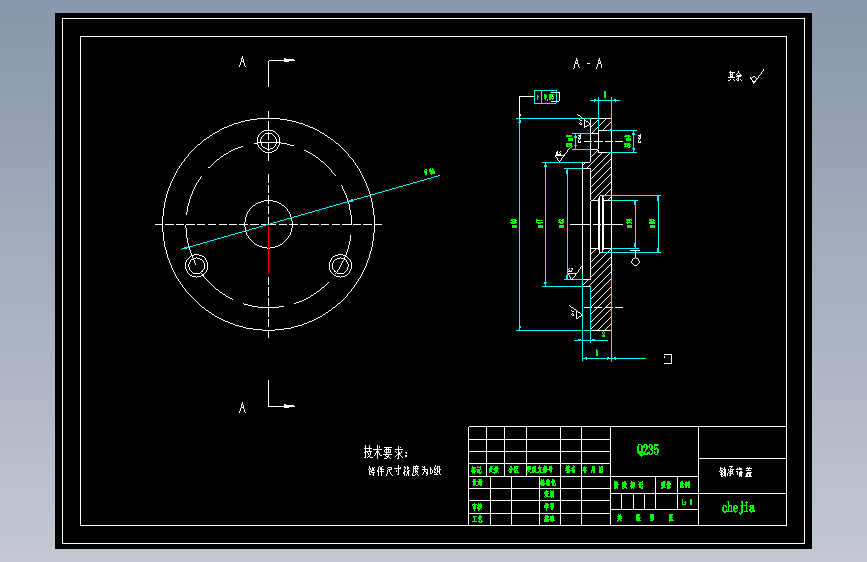Viewport: 867px width, 562px height.
Task: Click the tolerance note line under 技术要求
Action: tap(404, 471)
